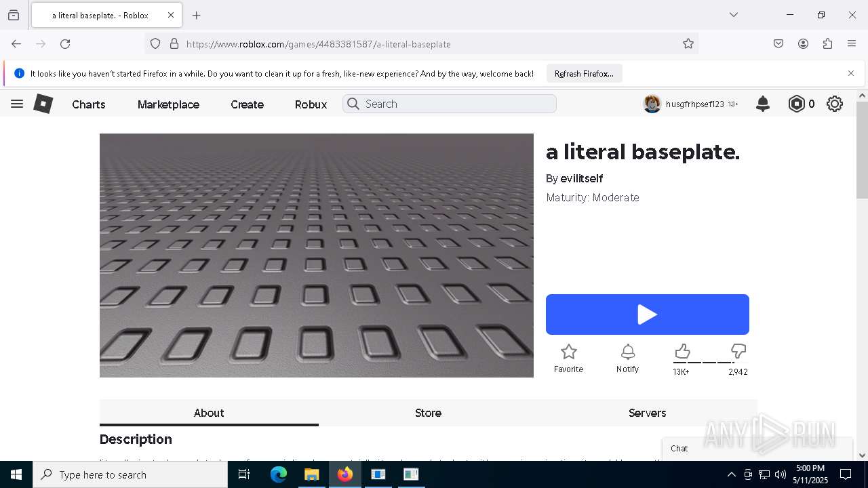Switch to the Store tab

pos(428,413)
